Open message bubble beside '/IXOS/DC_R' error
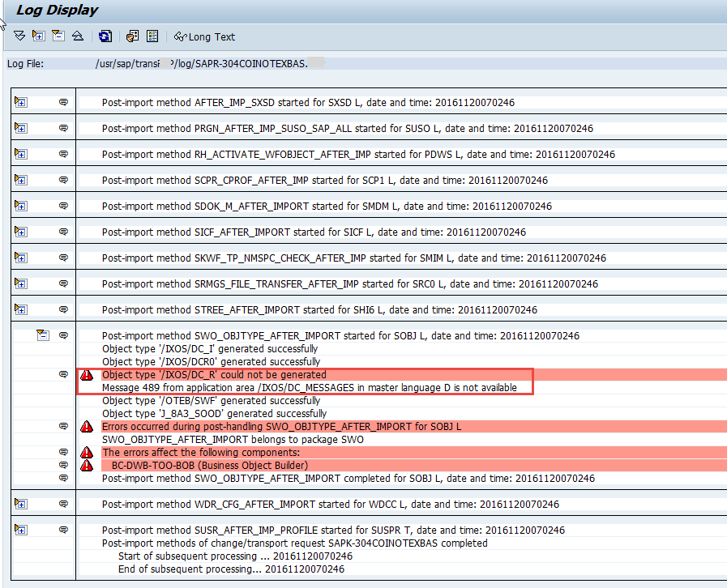Image resolution: width=727 pixels, height=588 pixels. (x=63, y=374)
